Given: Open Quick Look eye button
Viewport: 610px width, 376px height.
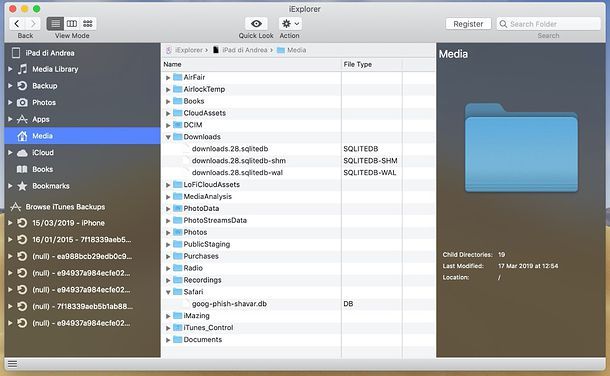Looking at the screenshot, I should pos(256,24).
